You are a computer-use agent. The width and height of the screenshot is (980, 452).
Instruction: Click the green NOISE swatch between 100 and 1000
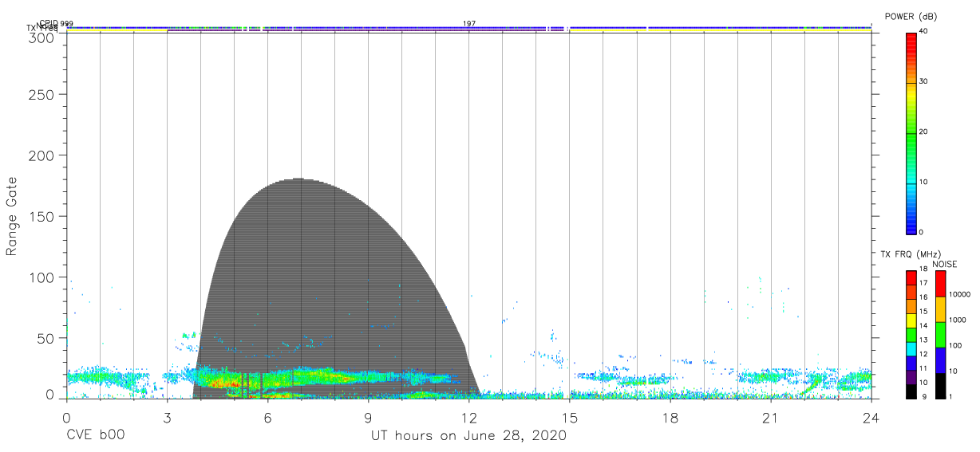click(940, 335)
